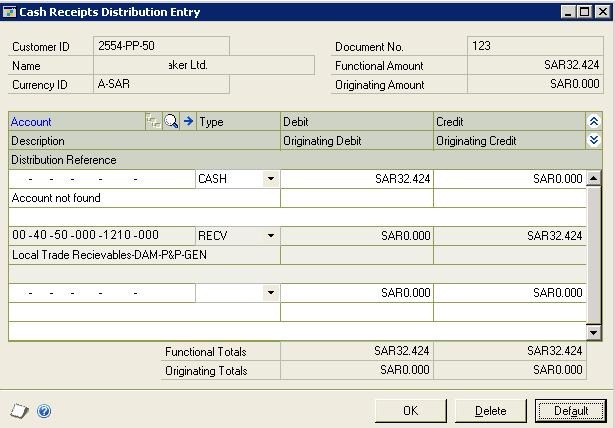The image size is (615, 428).
Task: Click the distribution grid scrollbar track
Action: coord(593,255)
